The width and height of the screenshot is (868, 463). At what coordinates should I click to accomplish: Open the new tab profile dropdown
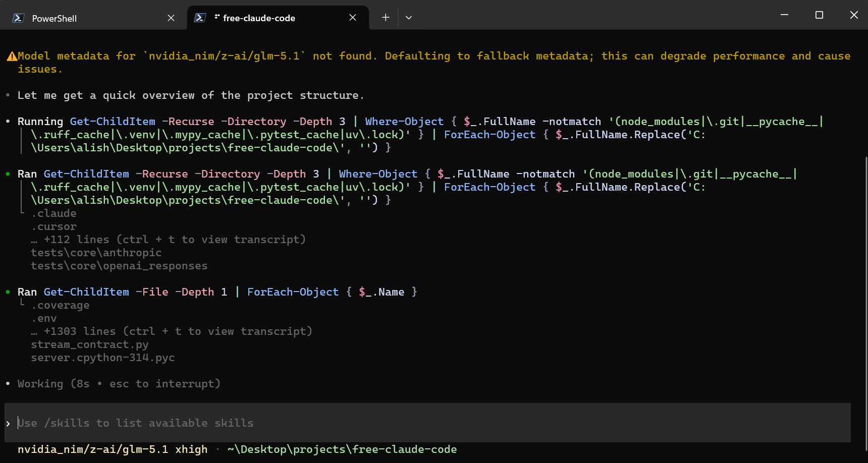(x=409, y=18)
